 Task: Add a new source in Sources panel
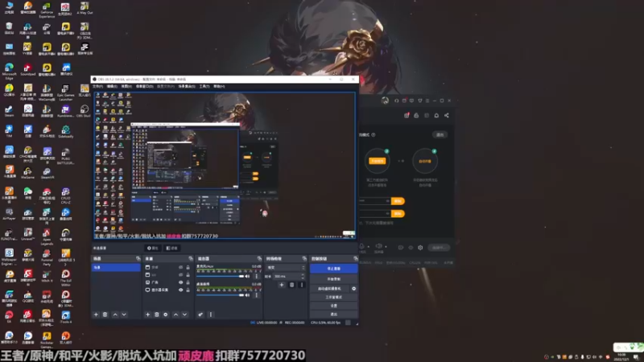(148, 315)
